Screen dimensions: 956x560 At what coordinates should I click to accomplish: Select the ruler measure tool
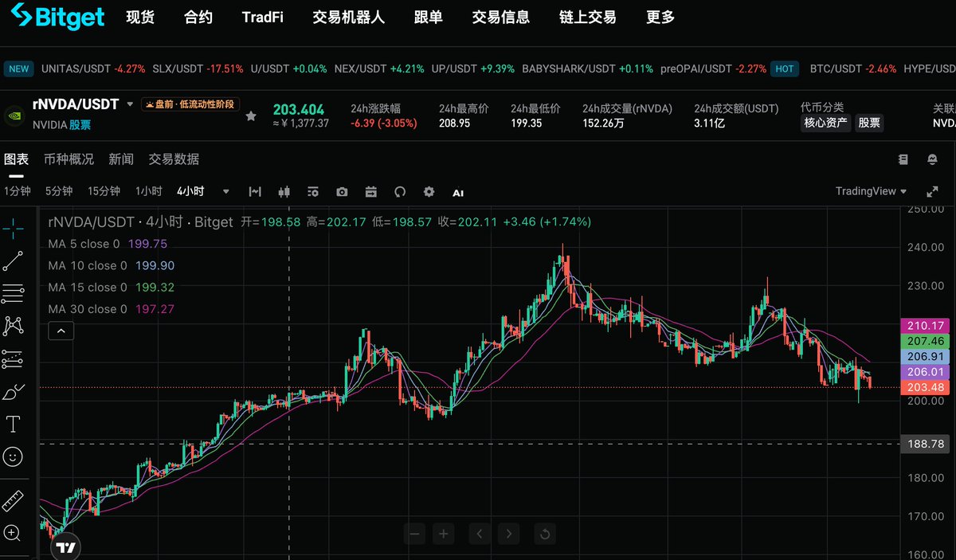pos(13,501)
